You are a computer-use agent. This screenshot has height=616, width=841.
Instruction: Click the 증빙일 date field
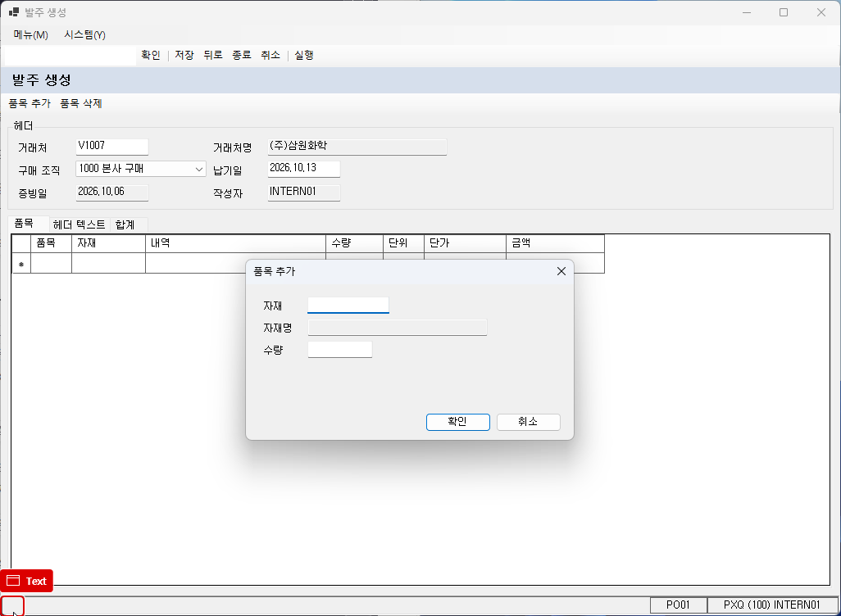point(111,192)
